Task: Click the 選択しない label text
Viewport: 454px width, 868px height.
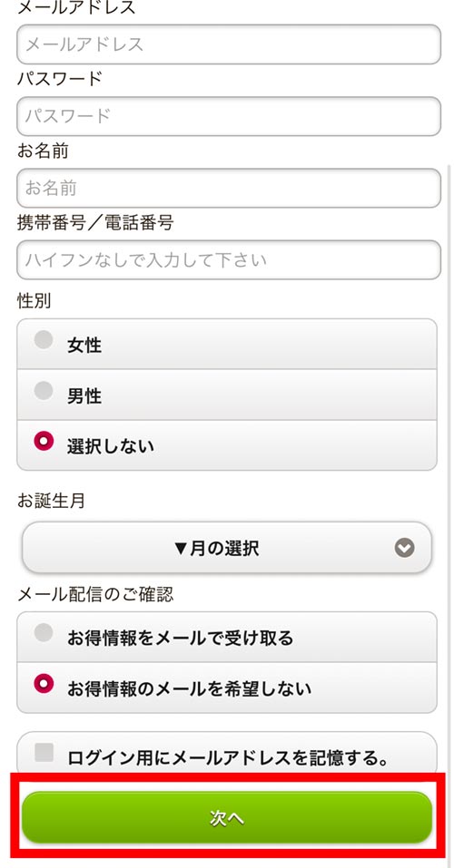Action: [110, 447]
